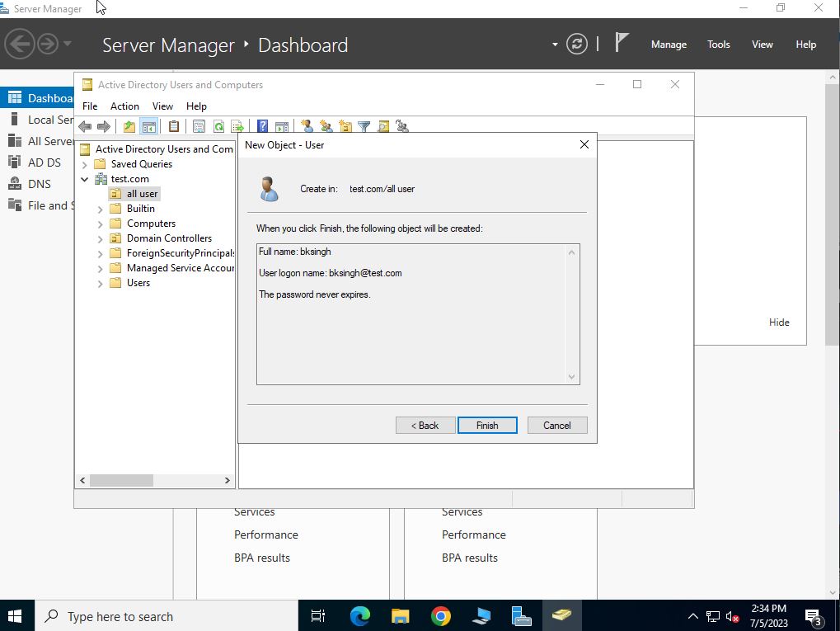Click the < Back button
The height and width of the screenshot is (631, 840).
(425, 425)
